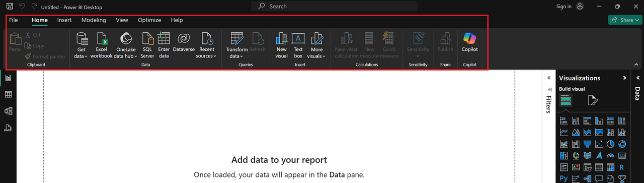Screen dimensions: 644x183
Task: Click the Refresh button in Queries
Action: point(258,42)
